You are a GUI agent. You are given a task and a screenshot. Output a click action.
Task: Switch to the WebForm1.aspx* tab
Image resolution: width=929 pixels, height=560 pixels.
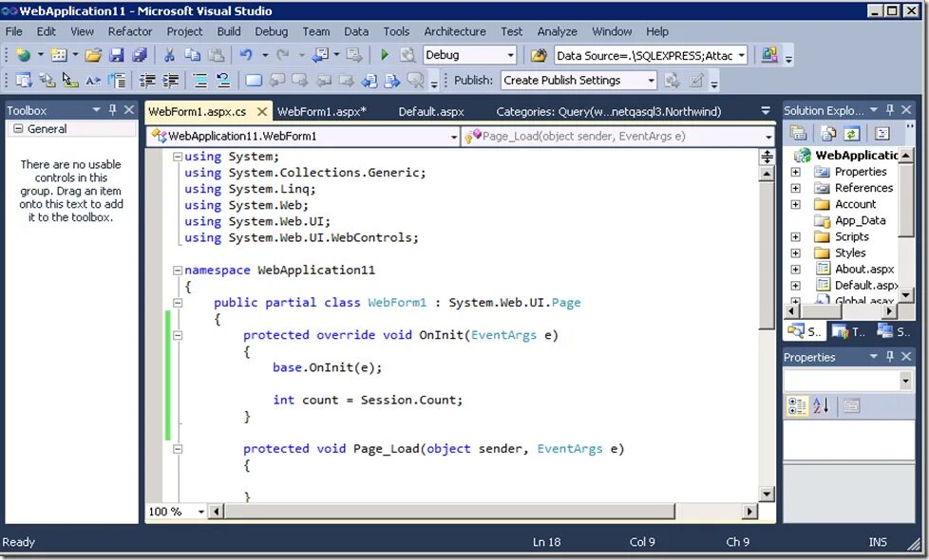[322, 111]
